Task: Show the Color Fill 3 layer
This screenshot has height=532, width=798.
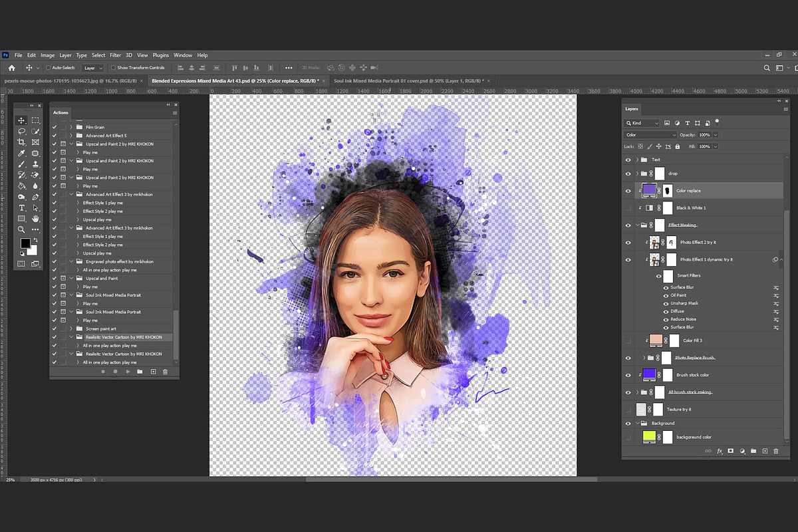Action: pos(628,340)
